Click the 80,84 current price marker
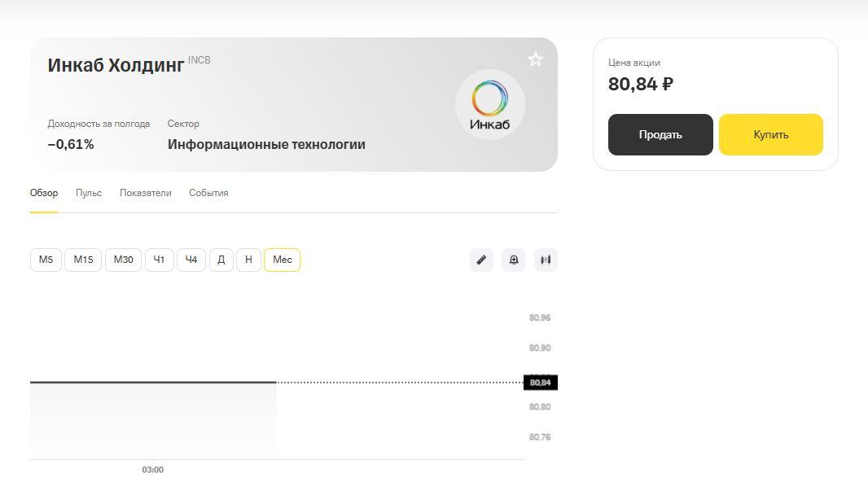Image resolution: width=868 pixels, height=494 pixels. 541,383
